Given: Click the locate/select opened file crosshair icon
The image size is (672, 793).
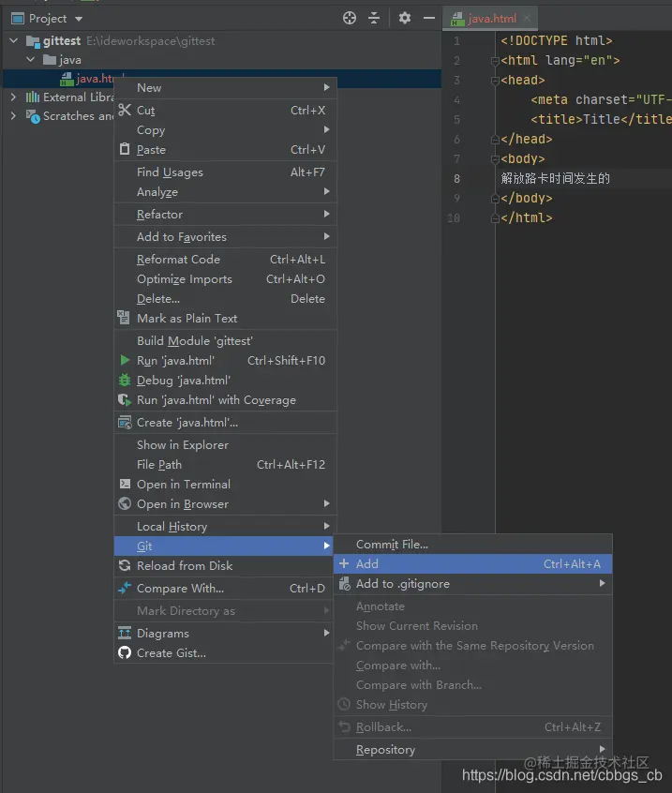Looking at the screenshot, I should pyautogui.click(x=350, y=18).
